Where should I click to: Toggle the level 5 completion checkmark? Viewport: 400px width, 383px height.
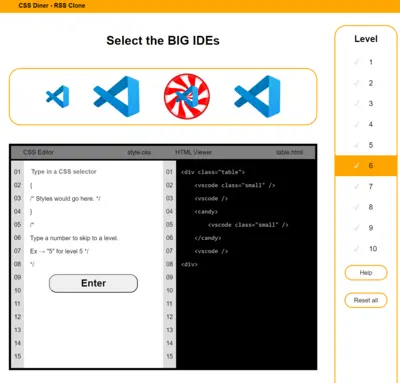tap(357, 145)
